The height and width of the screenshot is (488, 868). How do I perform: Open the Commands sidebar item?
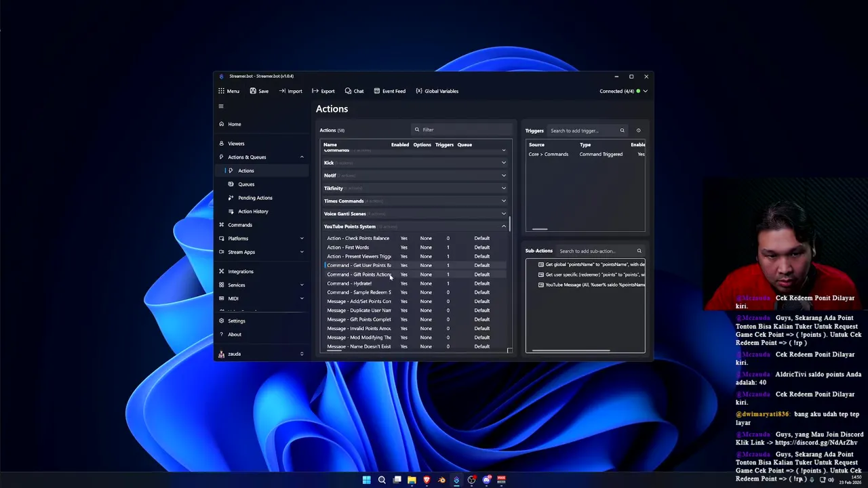(x=262, y=225)
